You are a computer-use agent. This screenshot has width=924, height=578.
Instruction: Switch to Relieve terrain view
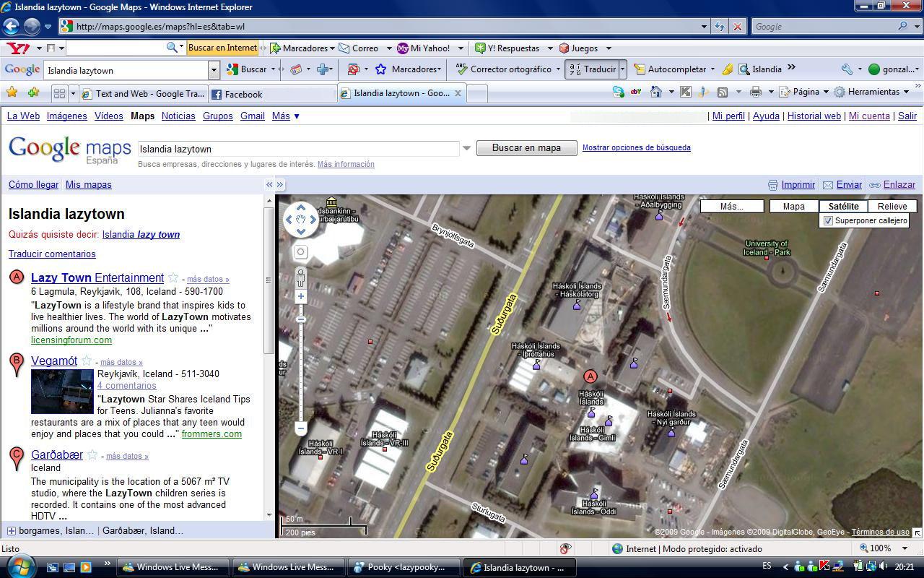892,207
